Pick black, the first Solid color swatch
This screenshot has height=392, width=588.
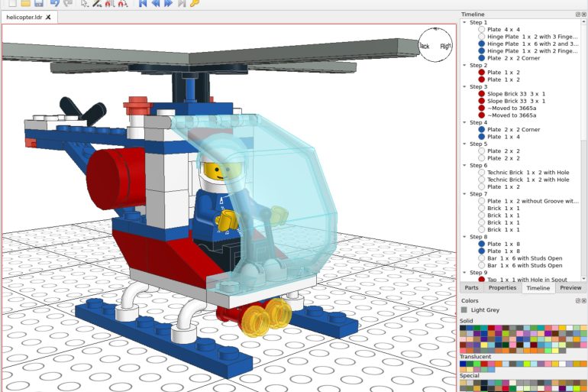463,329
